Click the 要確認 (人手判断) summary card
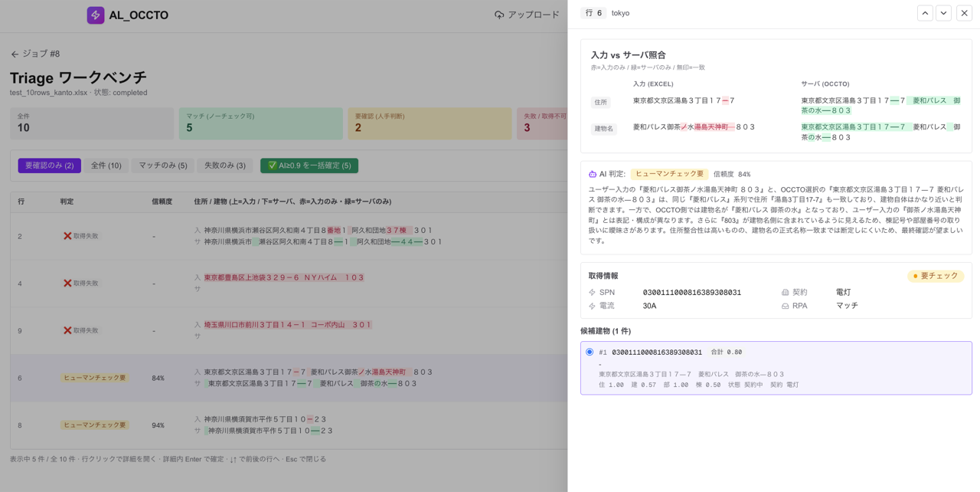The image size is (980, 492). point(430,123)
